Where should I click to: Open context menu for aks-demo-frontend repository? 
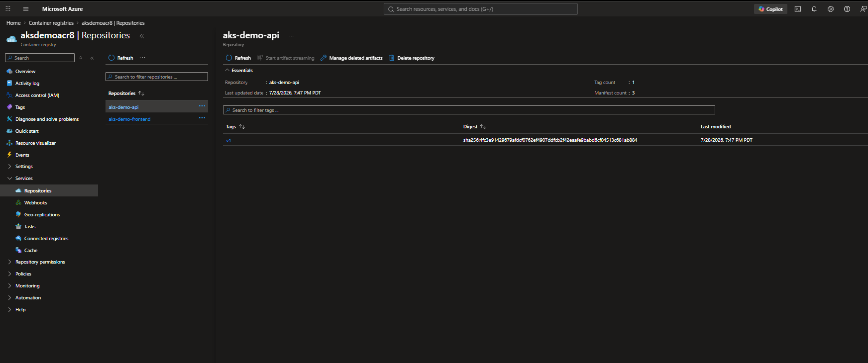pyautogui.click(x=202, y=118)
